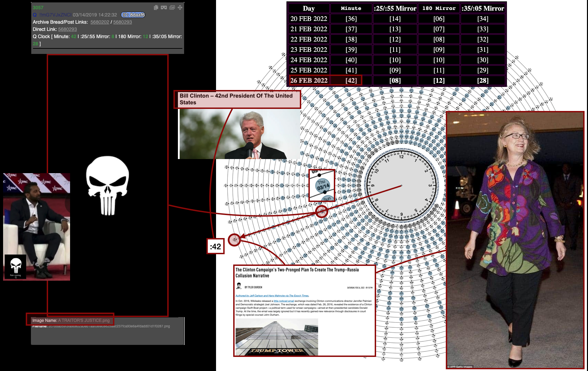Click the 23 FEB 2022 row date

309,49
